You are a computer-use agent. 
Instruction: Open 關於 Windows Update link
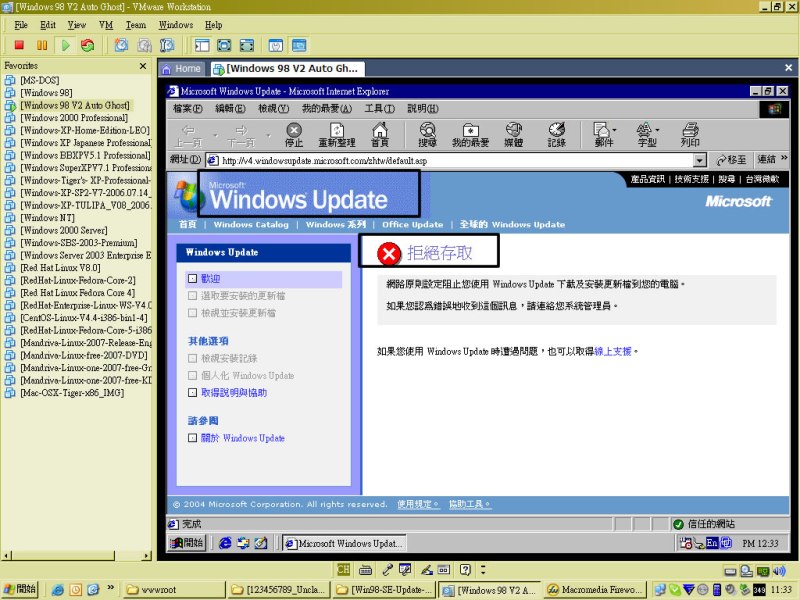point(242,438)
